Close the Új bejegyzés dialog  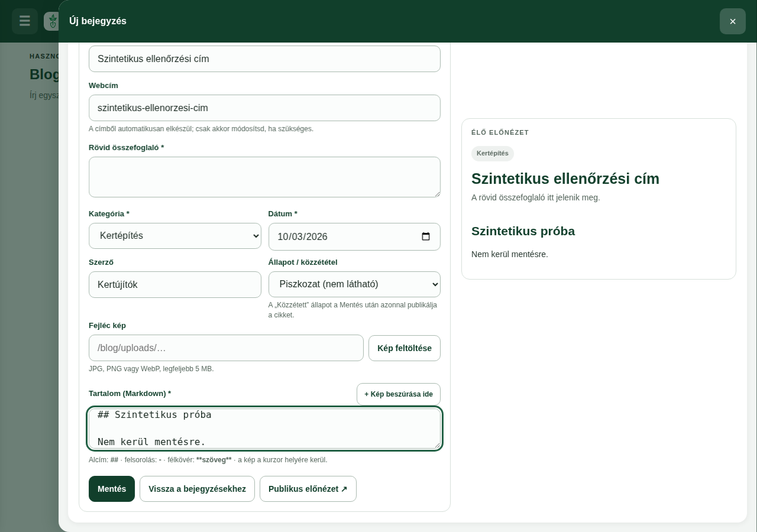coord(733,21)
